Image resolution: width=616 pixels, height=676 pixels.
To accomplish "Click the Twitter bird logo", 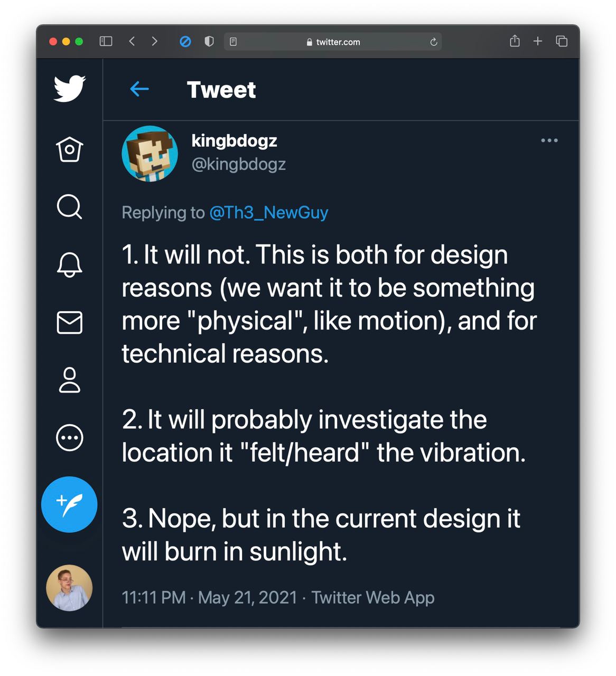I will point(69,88).
